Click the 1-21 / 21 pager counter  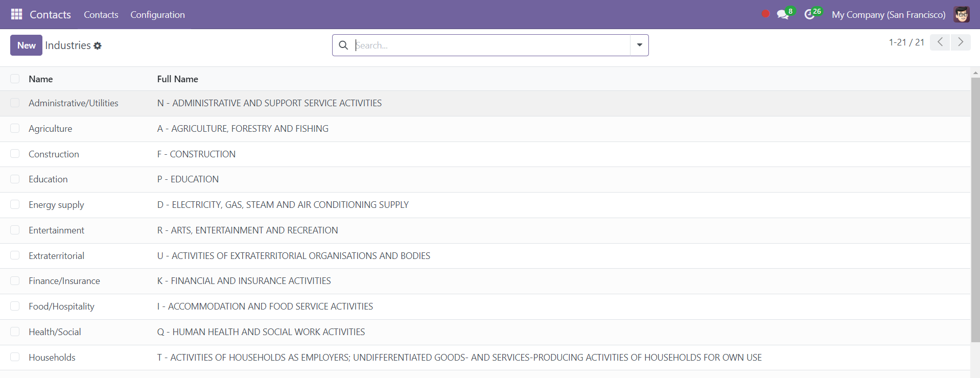906,42
